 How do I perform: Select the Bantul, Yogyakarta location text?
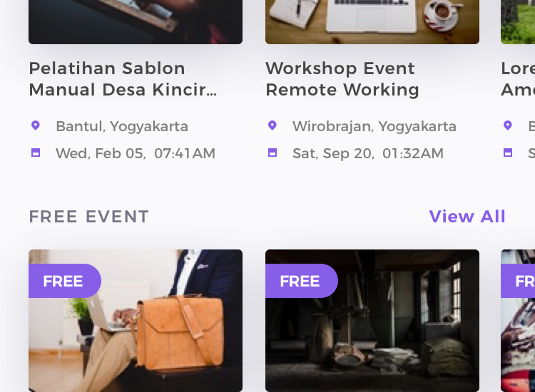(122, 126)
